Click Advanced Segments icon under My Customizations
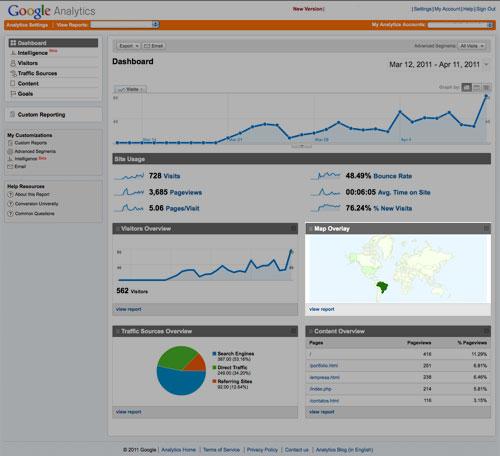The image size is (500, 456). pos(10,151)
